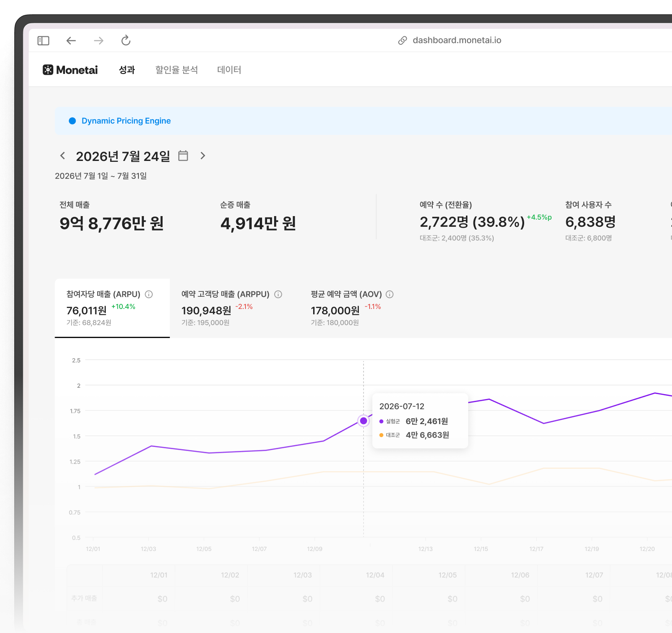This screenshot has height=633, width=672.
Task: Click the purple 실험군 legend dot in the tooltip
Action: [381, 421]
